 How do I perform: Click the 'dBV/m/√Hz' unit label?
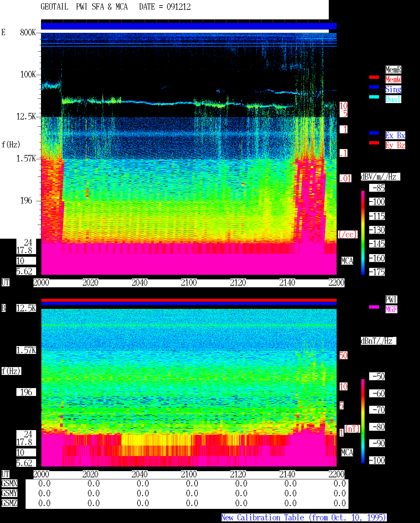click(x=380, y=177)
